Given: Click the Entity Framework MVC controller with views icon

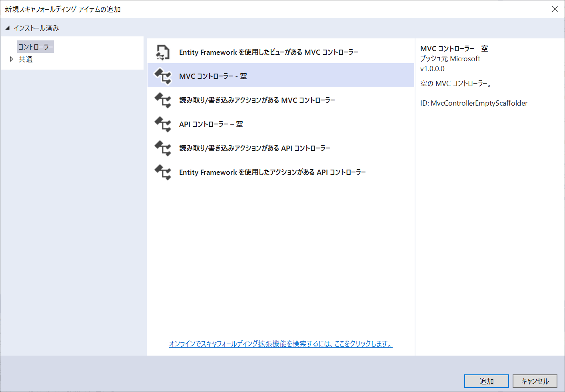Looking at the screenshot, I should 163,52.
